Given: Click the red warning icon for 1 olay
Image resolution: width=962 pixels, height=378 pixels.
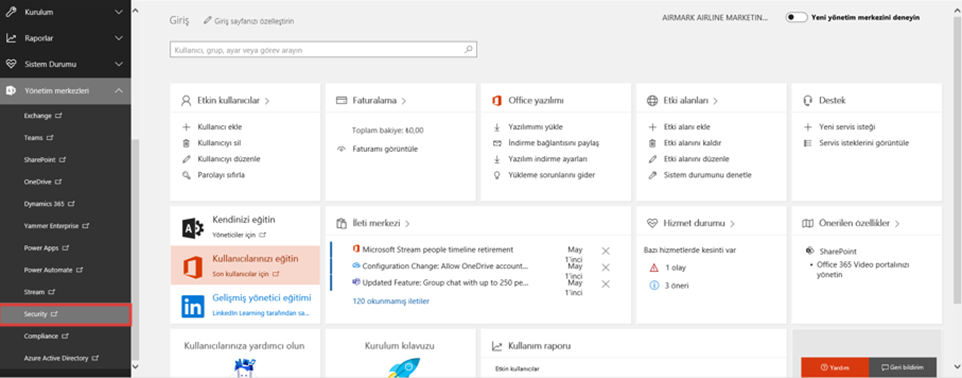Looking at the screenshot, I should pos(653,268).
